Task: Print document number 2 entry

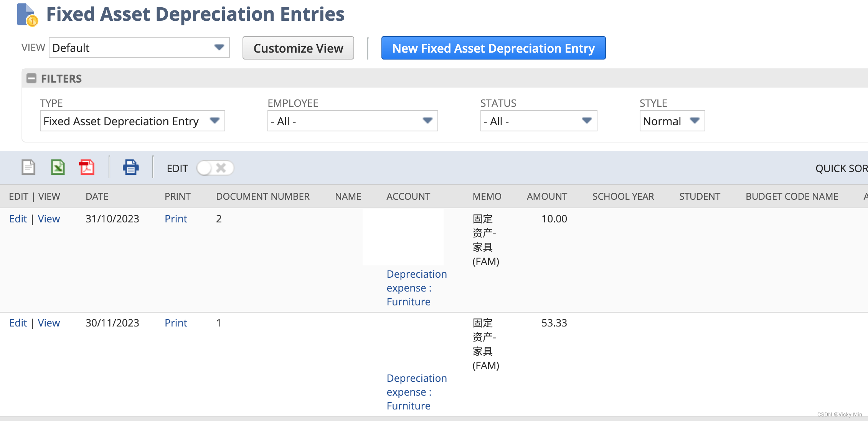Action: [x=176, y=219]
